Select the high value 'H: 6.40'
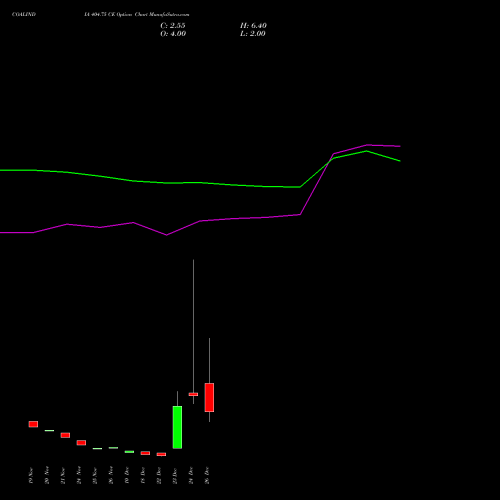Image resolution: width=500 pixels, height=500 pixels. [253, 26]
